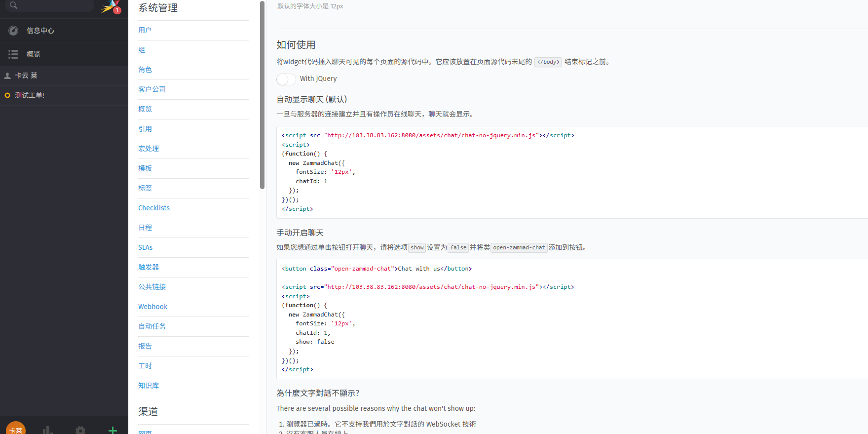The height and width of the screenshot is (434, 868).
Task: Click the 手动开启聊天 heading
Action: (300, 233)
